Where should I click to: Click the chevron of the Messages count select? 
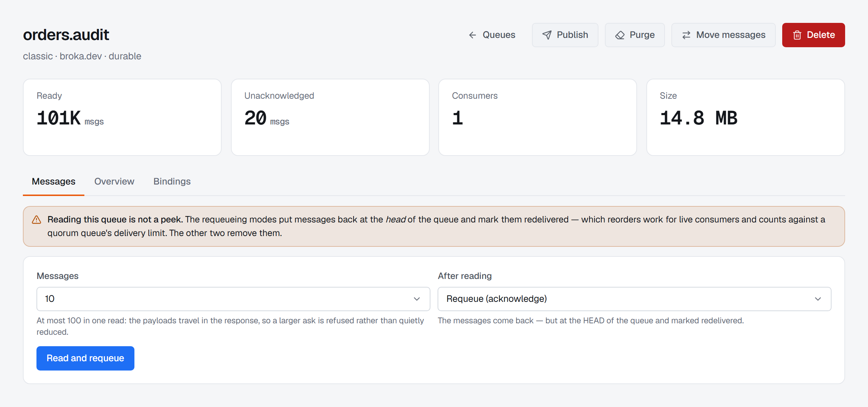tap(416, 299)
